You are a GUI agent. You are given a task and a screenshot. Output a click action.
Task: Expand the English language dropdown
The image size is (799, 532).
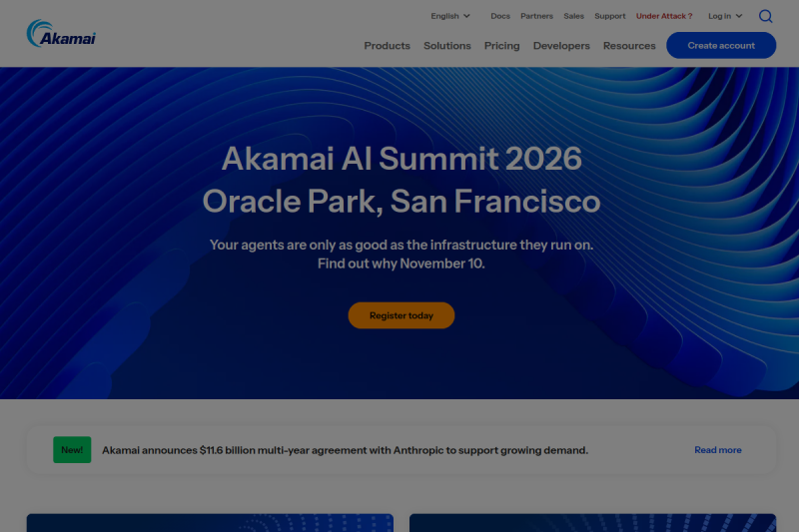click(x=450, y=16)
